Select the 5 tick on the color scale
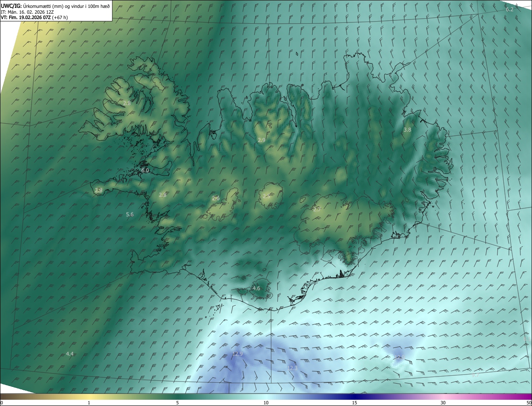The width and height of the screenshot is (532, 406). [177, 403]
